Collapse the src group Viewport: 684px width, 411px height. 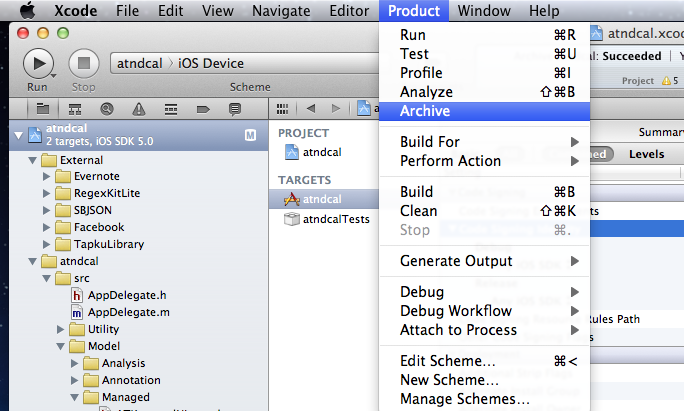pyautogui.click(x=46, y=278)
